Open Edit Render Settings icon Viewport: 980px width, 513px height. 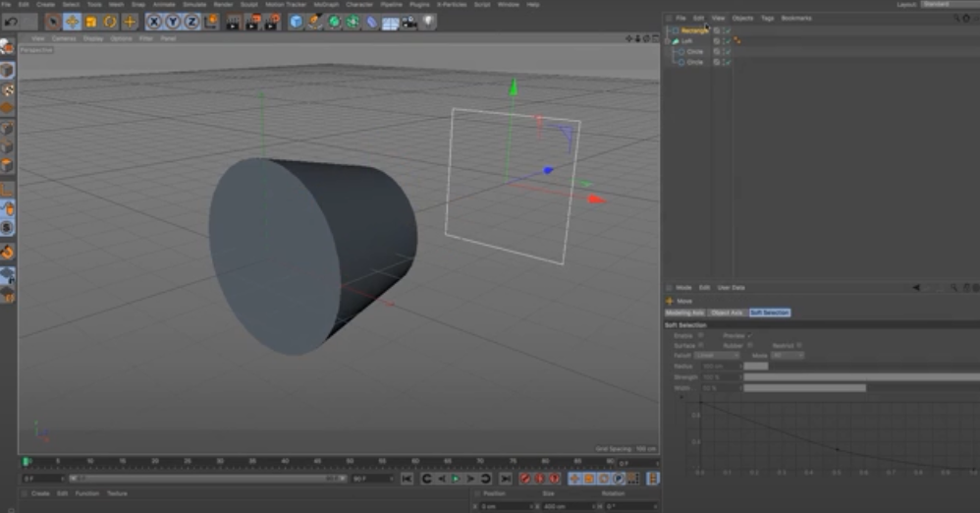(x=272, y=22)
